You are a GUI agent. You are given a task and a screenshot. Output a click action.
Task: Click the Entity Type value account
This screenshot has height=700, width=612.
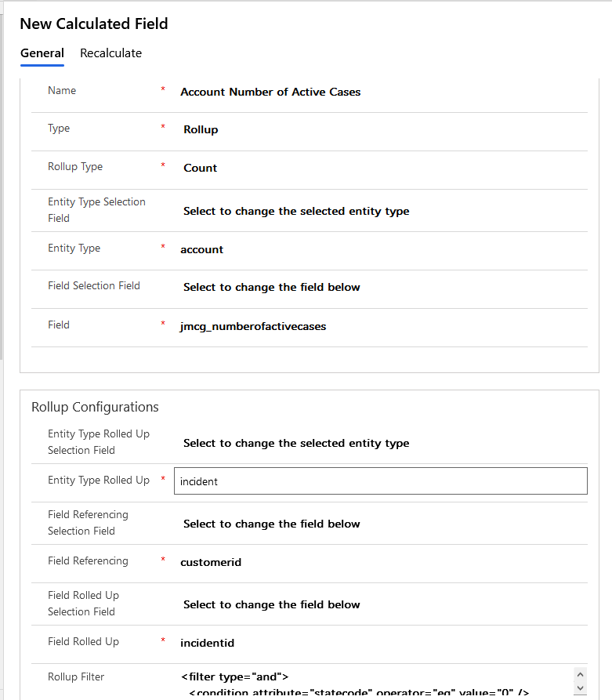pos(202,249)
